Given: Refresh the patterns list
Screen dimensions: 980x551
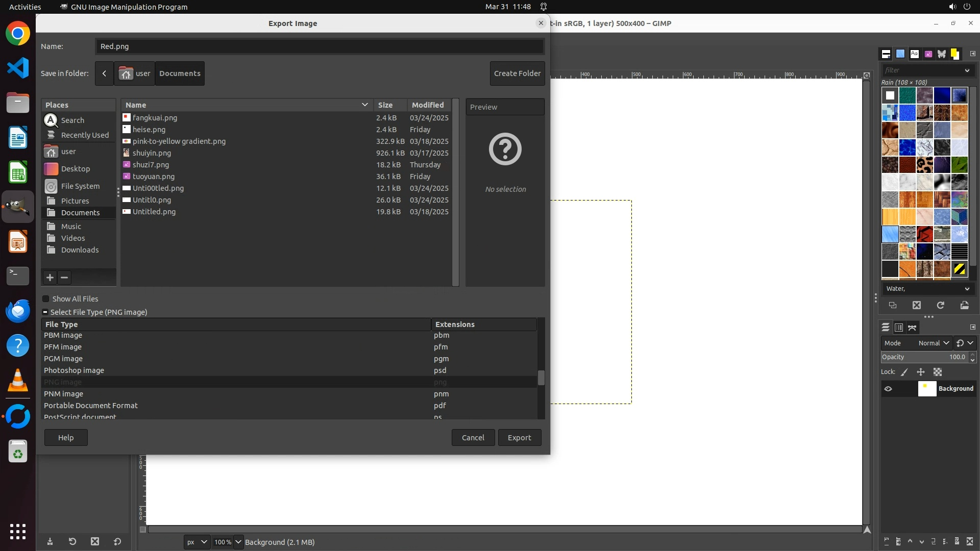Looking at the screenshot, I should tap(940, 305).
